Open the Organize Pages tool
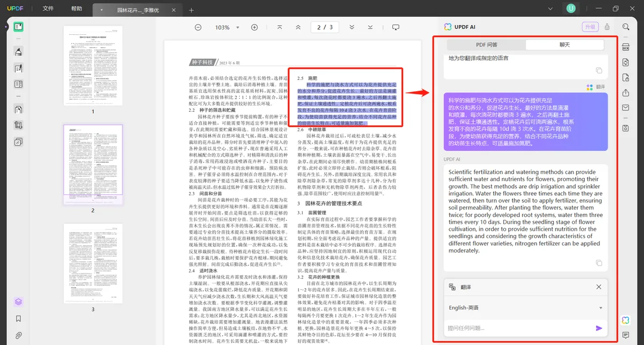644x345 pixels. 18,84
